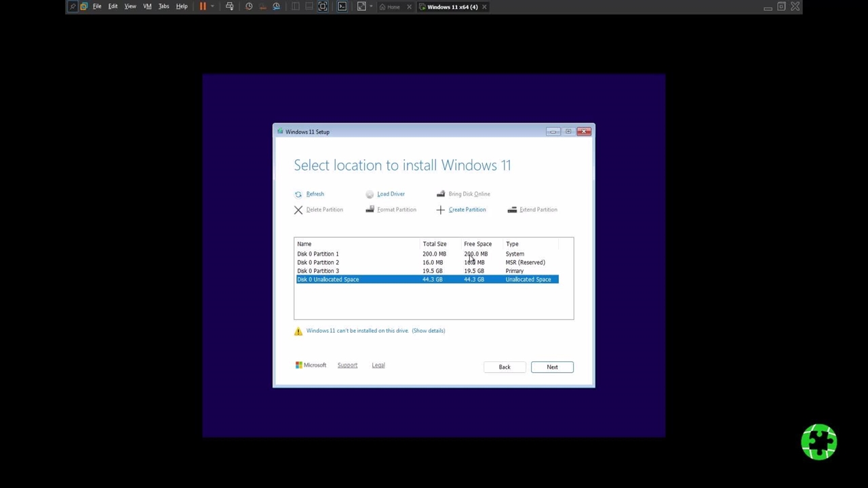Open the console view terminal icon
This screenshot has height=488, width=868.
[x=342, y=7]
